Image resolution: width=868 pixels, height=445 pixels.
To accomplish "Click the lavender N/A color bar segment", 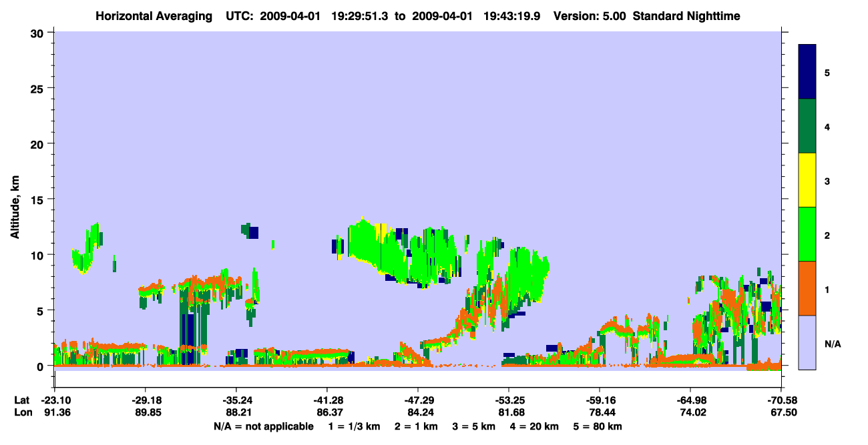I will click(x=807, y=342).
